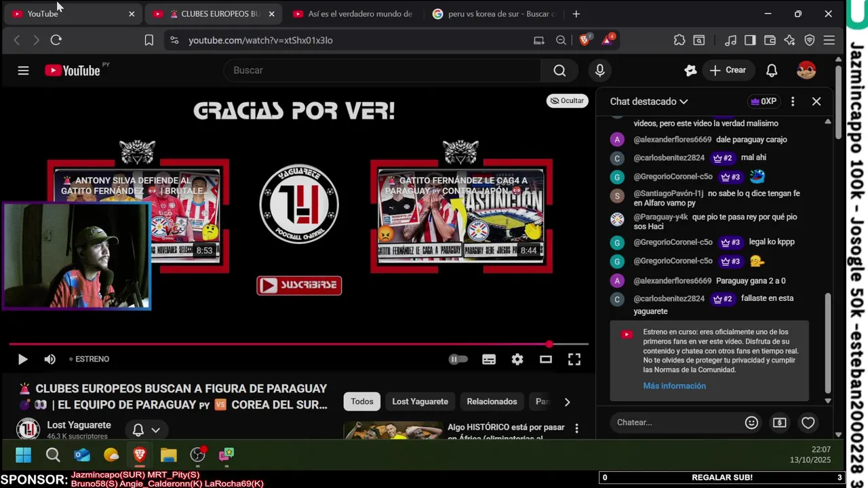Close the live chat panel
This screenshot has width=868, height=488.
(x=816, y=101)
